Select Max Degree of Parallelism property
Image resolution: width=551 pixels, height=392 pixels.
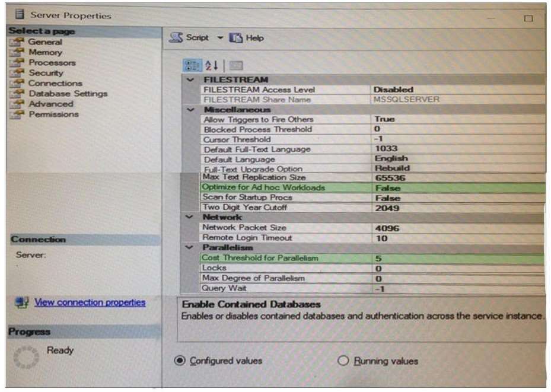pyautogui.click(x=372, y=279)
